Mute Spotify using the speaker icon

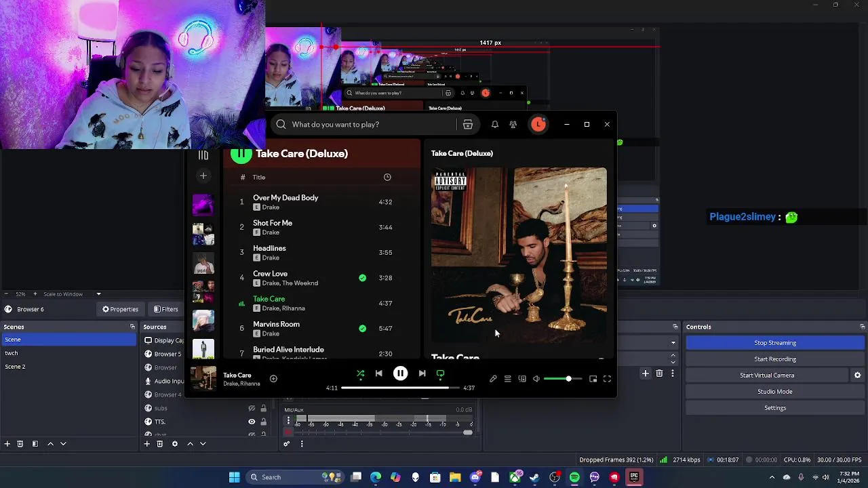[536, 379]
